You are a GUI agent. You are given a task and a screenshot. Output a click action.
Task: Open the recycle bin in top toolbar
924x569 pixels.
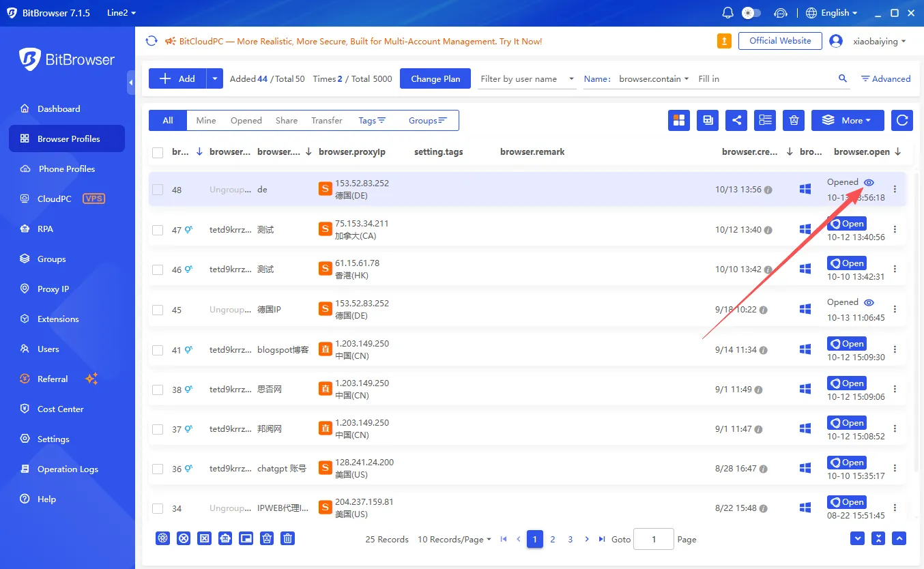pos(794,121)
